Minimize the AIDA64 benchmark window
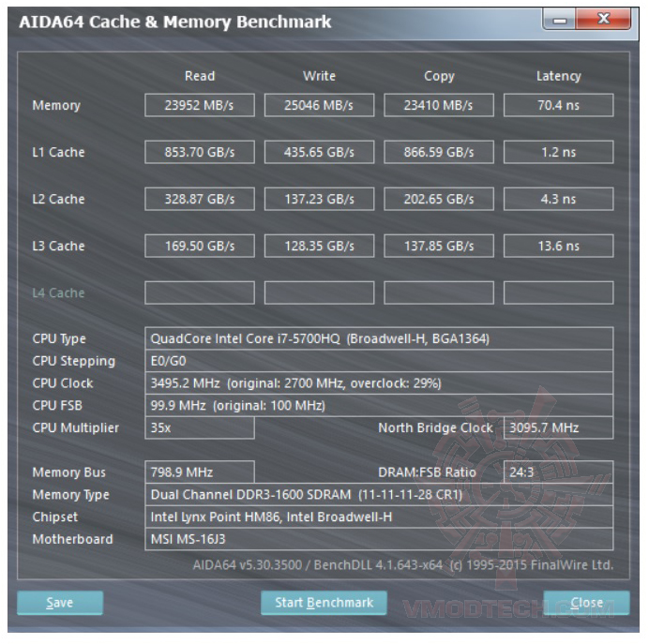The height and width of the screenshot is (644, 649). click(x=559, y=20)
